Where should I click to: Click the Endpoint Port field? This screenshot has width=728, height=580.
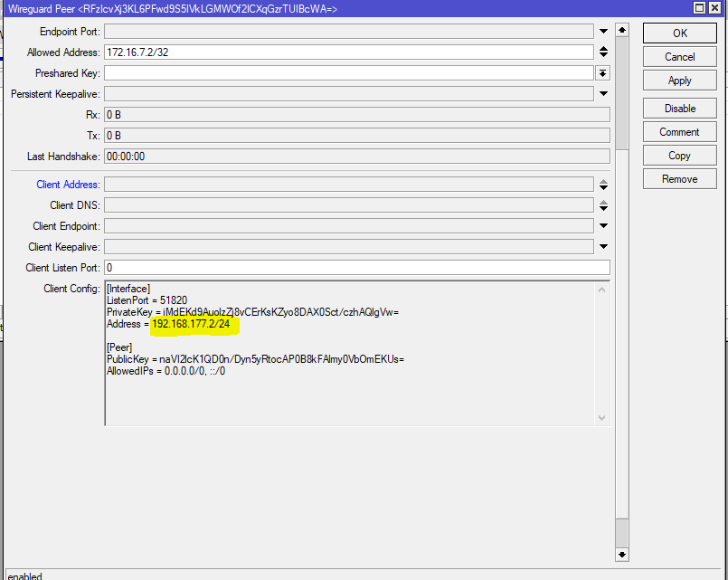[x=349, y=32]
